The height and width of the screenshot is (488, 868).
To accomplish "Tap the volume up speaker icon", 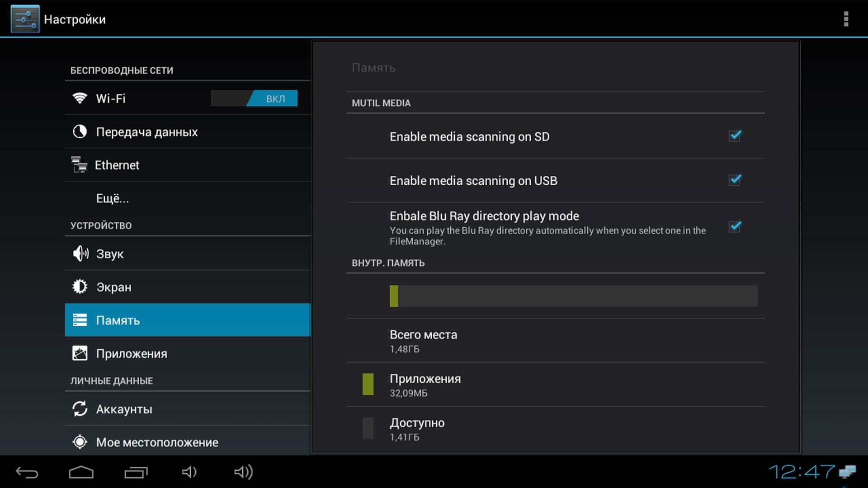I will point(243,472).
